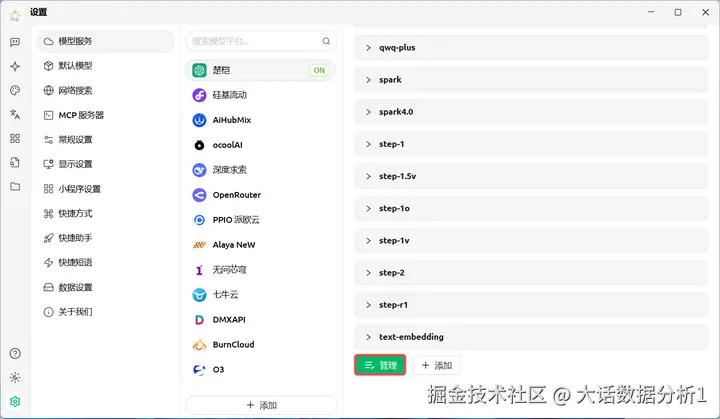Open the 关于我们 settings section
Image resolution: width=720 pixels, height=419 pixels.
pyautogui.click(x=105, y=312)
